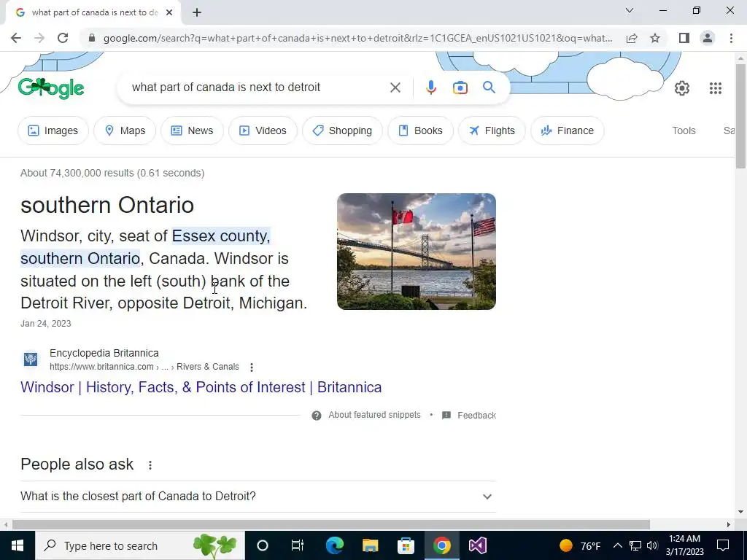Launch Microsoft Edge from the taskbar
Screen dimensions: 747x560
coord(334,545)
